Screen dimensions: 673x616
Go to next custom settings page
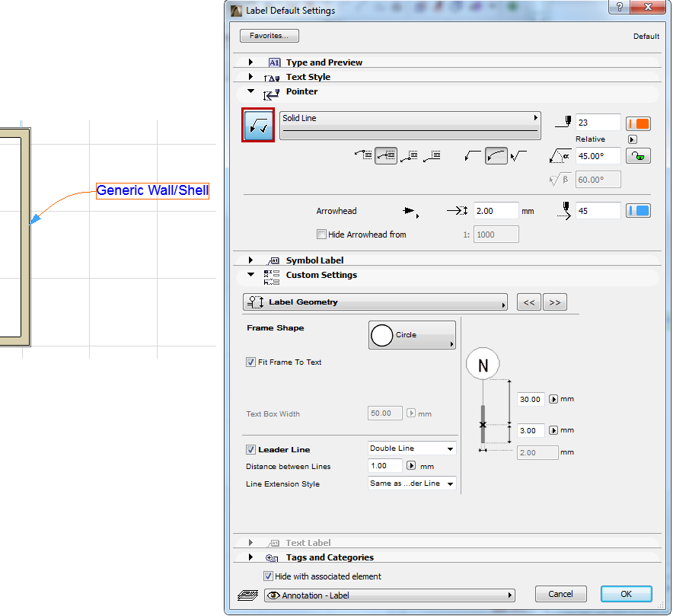point(554,302)
